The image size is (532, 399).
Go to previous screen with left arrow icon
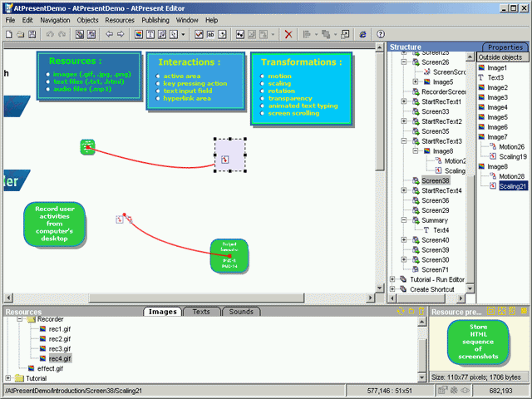pyautogui.click(x=109, y=34)
